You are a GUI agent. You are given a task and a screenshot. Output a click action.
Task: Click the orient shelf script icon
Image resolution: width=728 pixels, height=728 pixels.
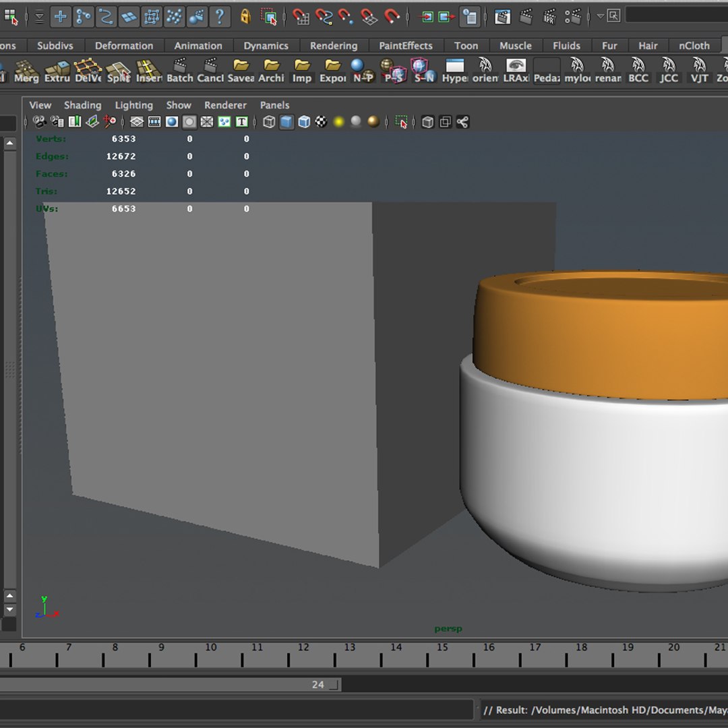coord(485,71)
